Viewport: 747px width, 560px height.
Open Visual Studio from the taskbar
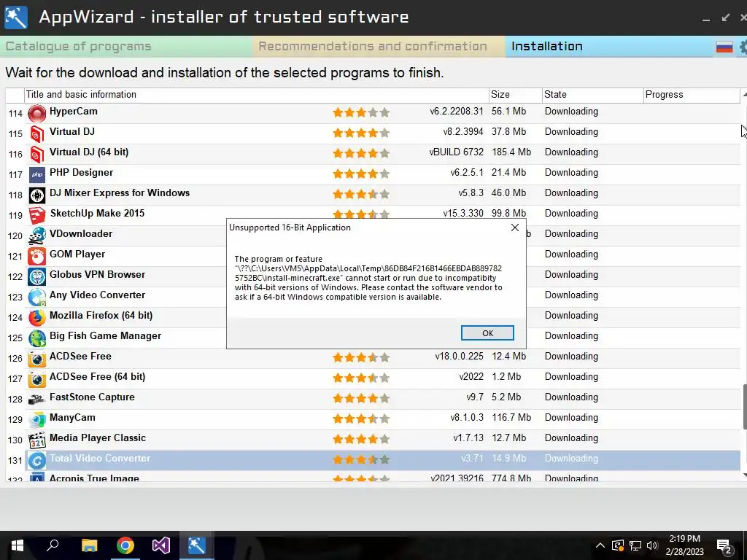[x=161, y=545]
